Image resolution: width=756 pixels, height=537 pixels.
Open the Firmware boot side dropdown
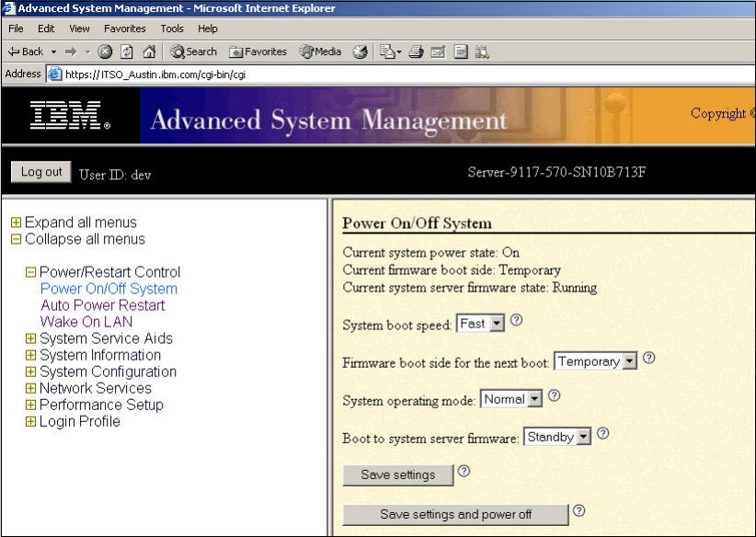pos(595,361)
